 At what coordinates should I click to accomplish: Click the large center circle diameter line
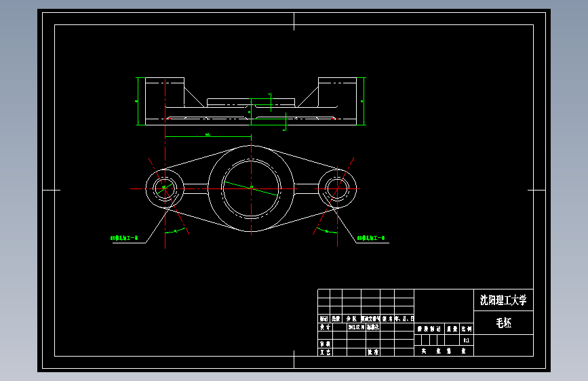[x=251, y=188]
